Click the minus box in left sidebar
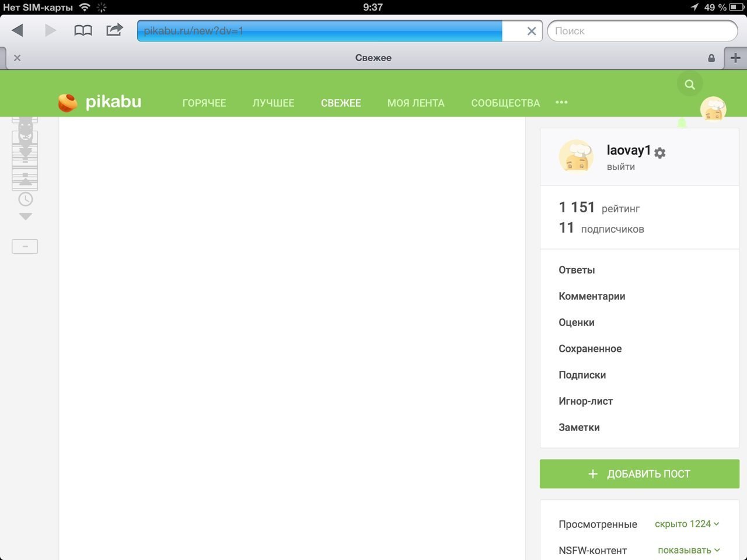747x560 pixels. [25, 246]
